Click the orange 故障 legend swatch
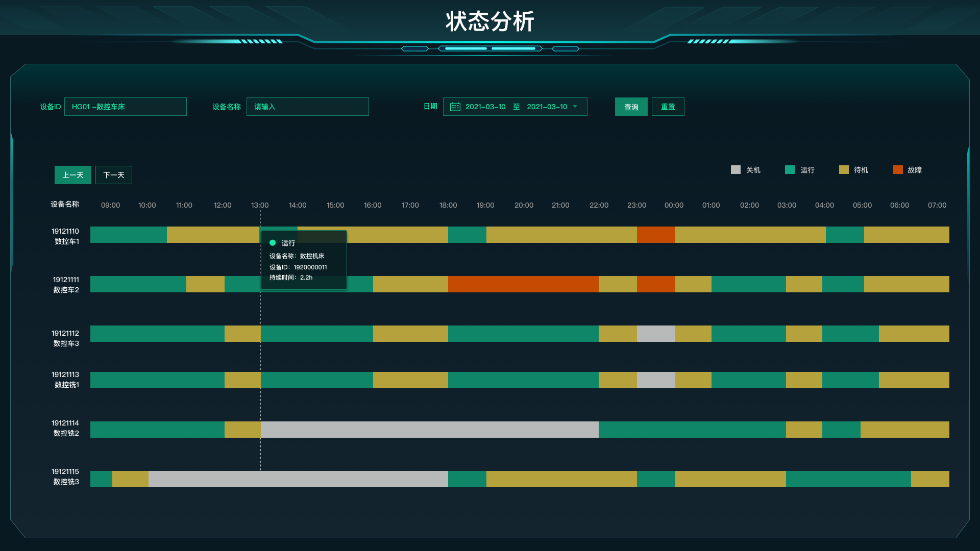980x551 pixels. point(898,169)
